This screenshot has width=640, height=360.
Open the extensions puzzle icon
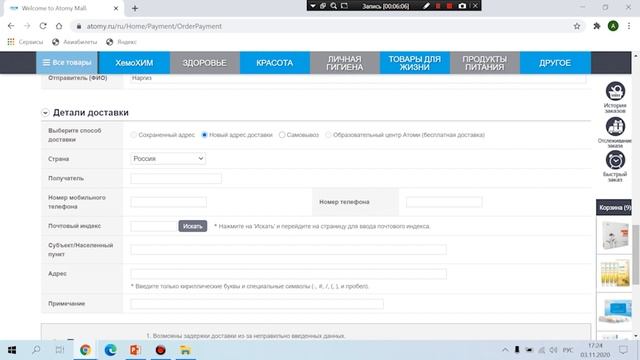[x=597, y=26]
